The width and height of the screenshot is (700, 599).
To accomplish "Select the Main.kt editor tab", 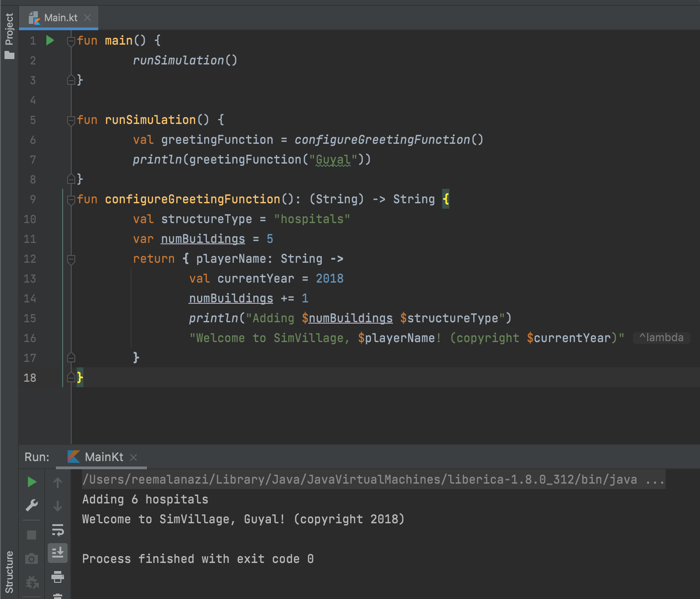I will tap(62, 18).
